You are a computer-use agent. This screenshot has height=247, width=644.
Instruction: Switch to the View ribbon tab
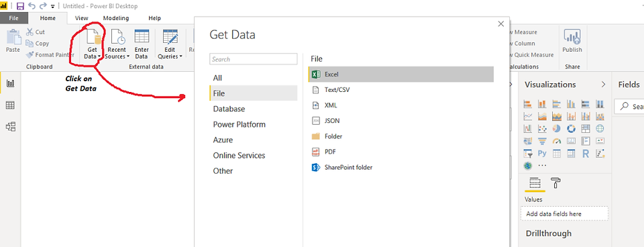click(82, 18)
